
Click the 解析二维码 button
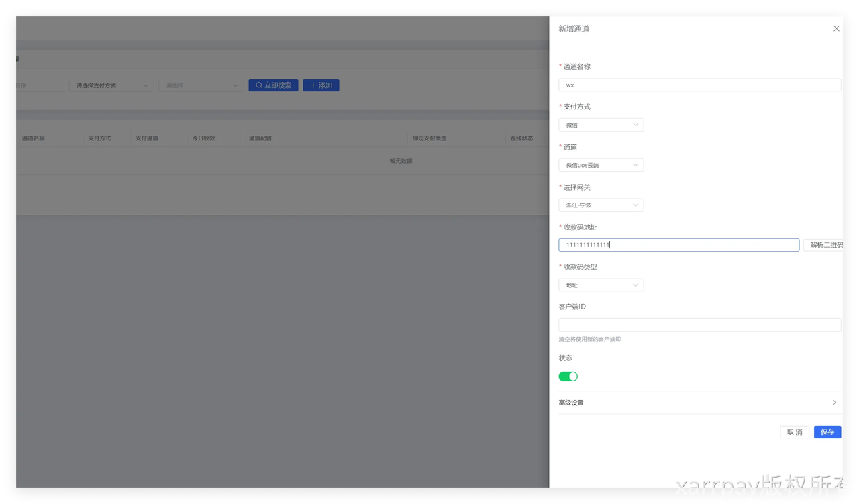coord(824,245)
